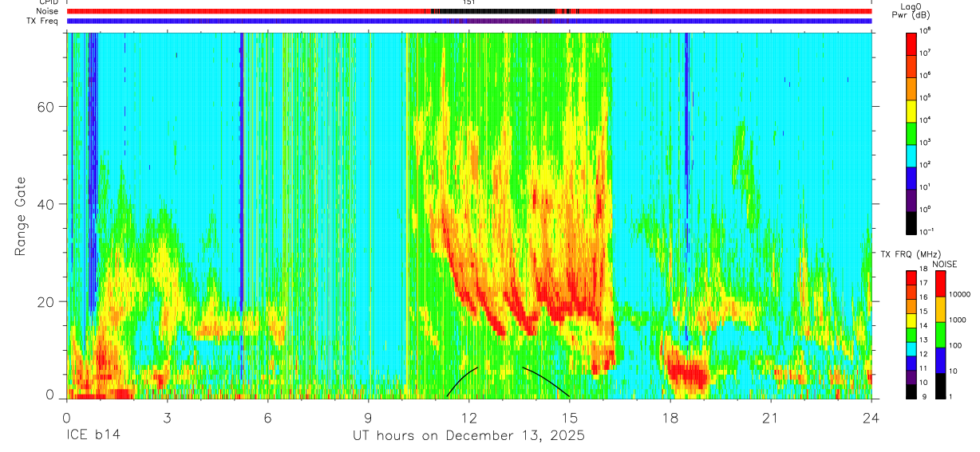This screenshot has width=980, height=452.
Task: Click the red segment of the Lag0 Pwr colorbar
Action: pos(912,42)
